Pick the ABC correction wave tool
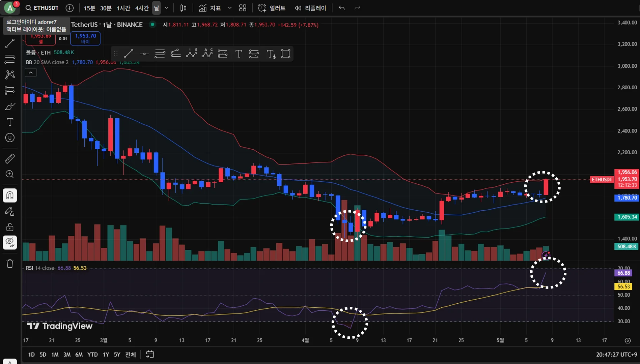The image size is (640, 364). 207,54
